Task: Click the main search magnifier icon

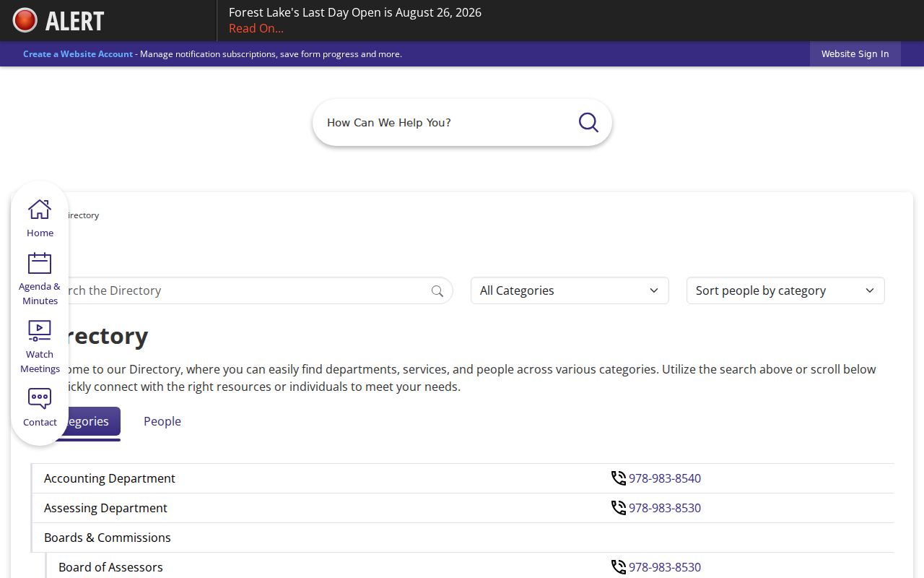Action: click(x=588, y=123)
